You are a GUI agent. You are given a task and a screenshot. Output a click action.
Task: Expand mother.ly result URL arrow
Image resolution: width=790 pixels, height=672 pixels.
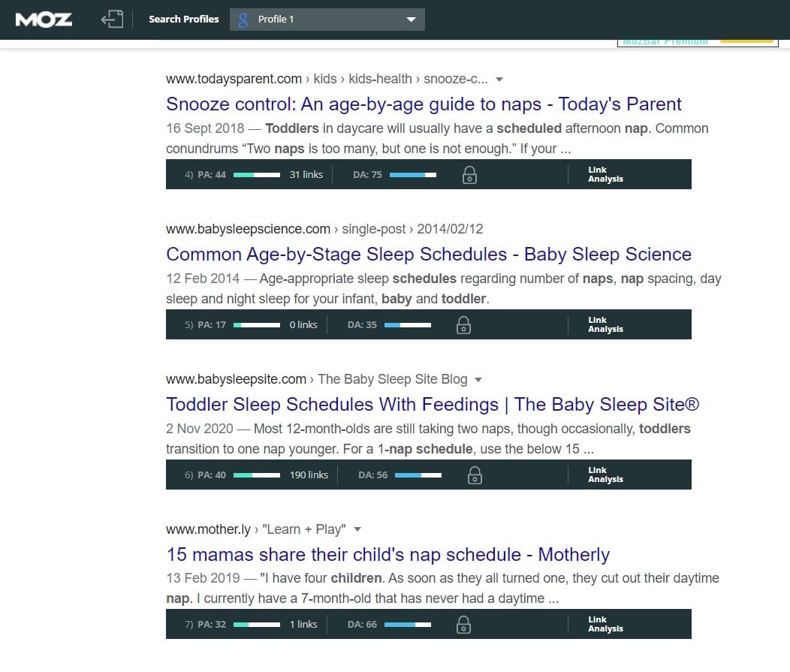click(357, 529)
